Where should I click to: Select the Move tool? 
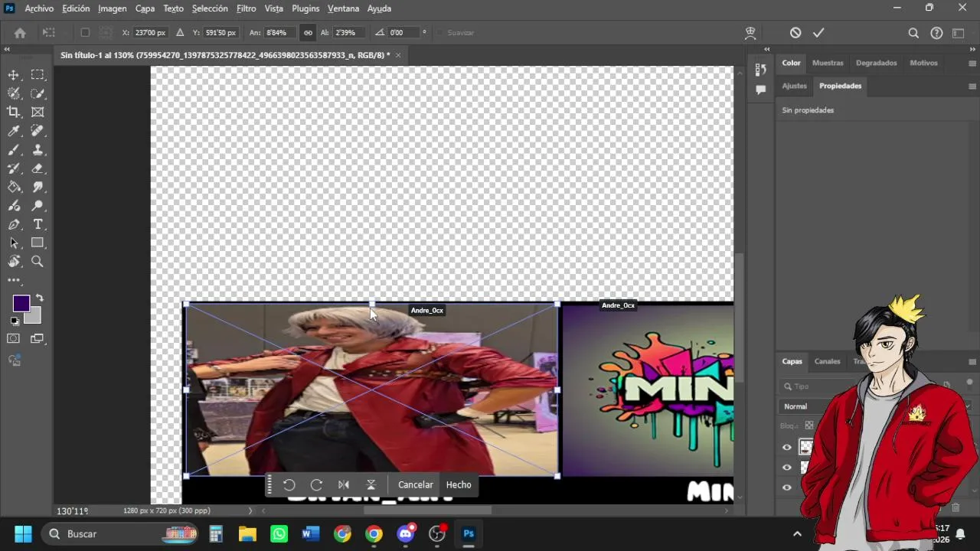[14, 75]
